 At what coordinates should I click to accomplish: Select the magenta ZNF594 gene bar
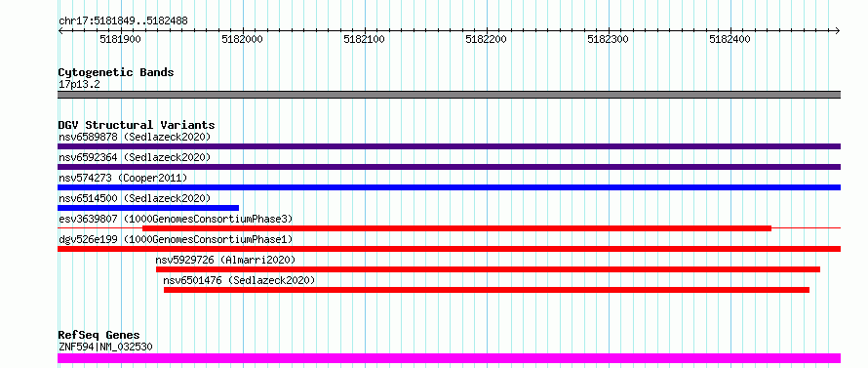pyautogui.click(x=449, y=358)
